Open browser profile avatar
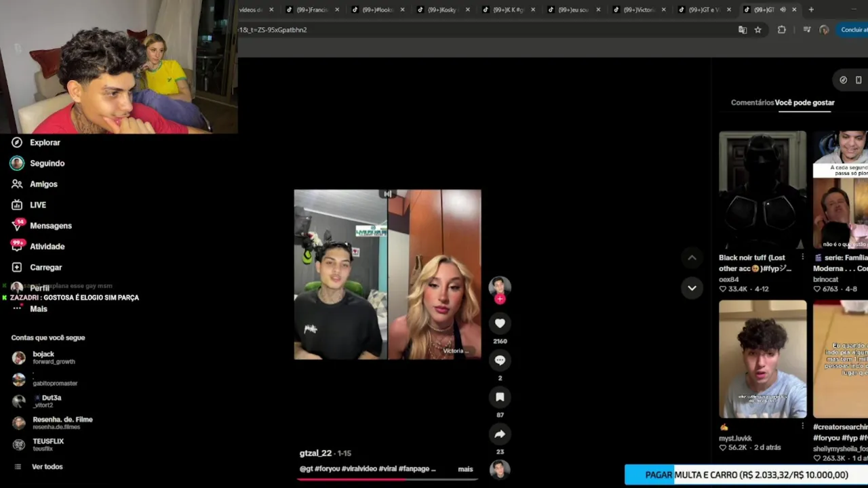Viewport: 868px width, 488px height. coord(825,30)
